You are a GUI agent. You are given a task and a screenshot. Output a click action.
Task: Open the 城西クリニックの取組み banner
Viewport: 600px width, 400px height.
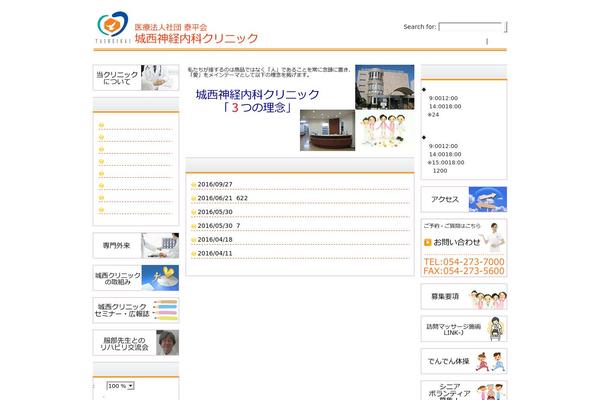[136, 278]
